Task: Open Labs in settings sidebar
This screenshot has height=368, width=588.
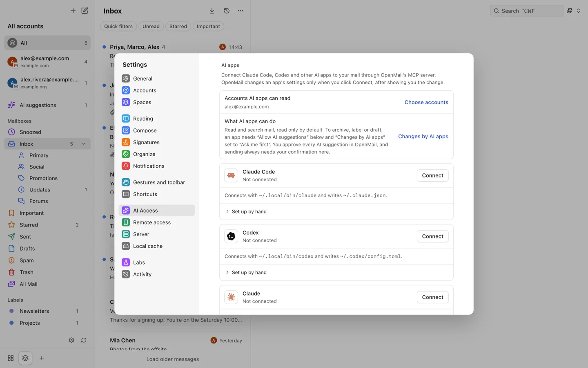Action: click(x=156, y=263)
